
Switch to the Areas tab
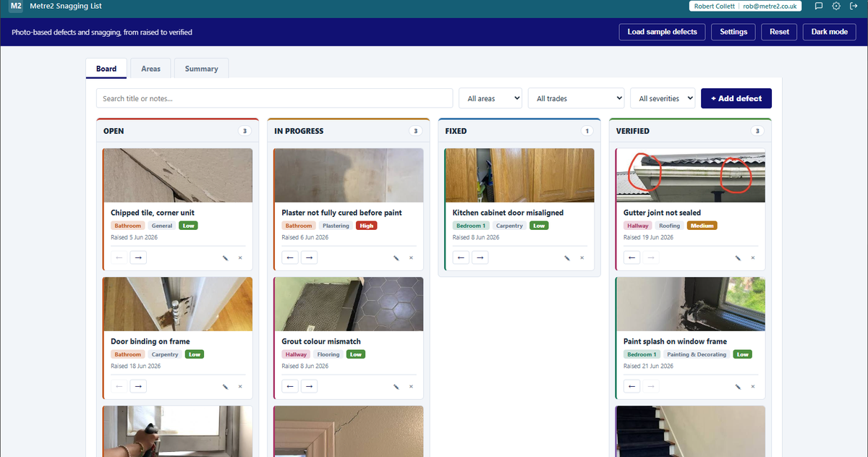point(151,69)
